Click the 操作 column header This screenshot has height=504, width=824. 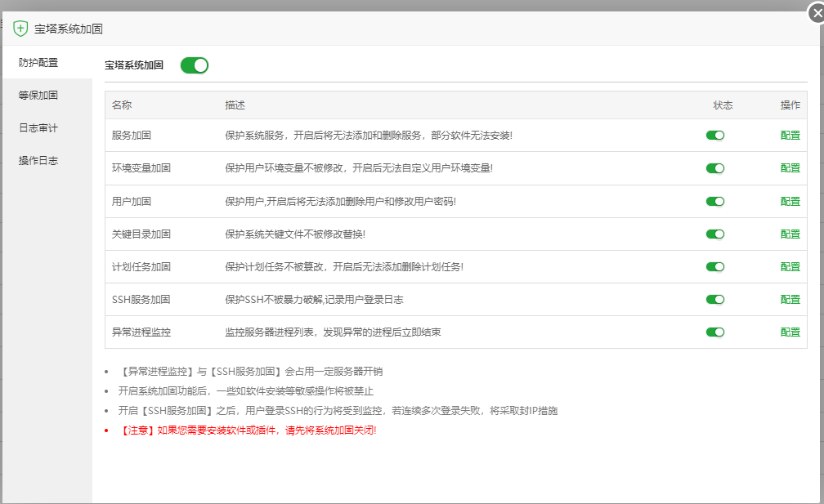(790, 105)
